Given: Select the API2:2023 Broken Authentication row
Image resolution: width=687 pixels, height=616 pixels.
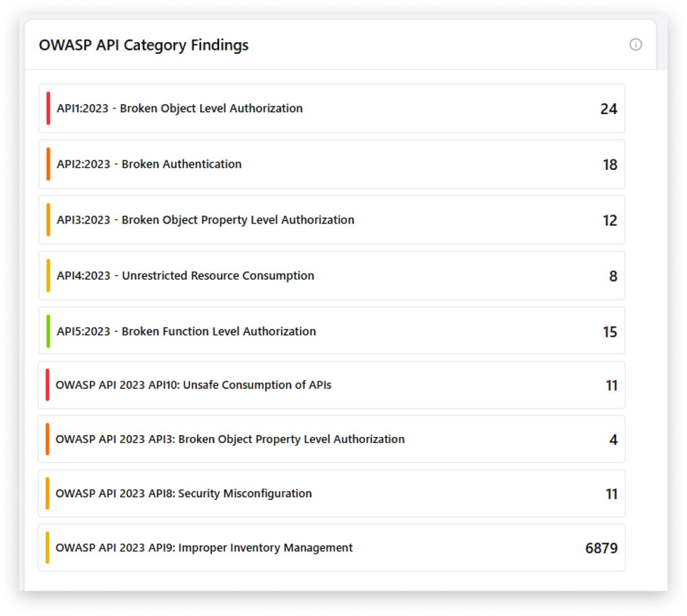Looking at the screenshot, I should click(259, 164).
